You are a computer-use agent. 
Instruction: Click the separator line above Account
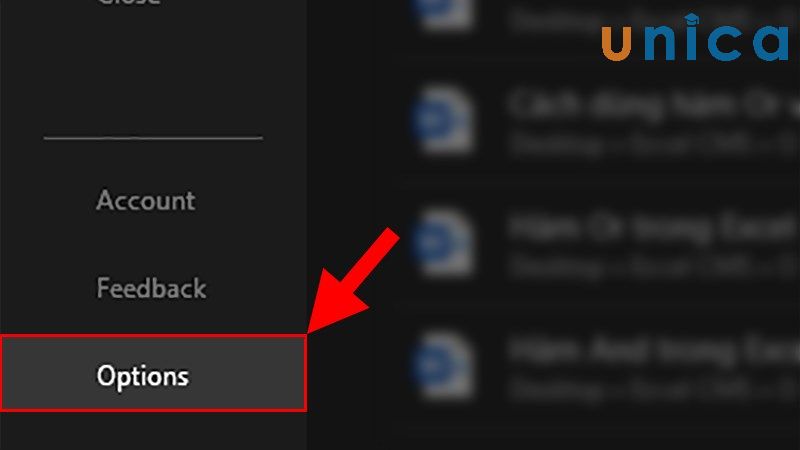(153, 138)
